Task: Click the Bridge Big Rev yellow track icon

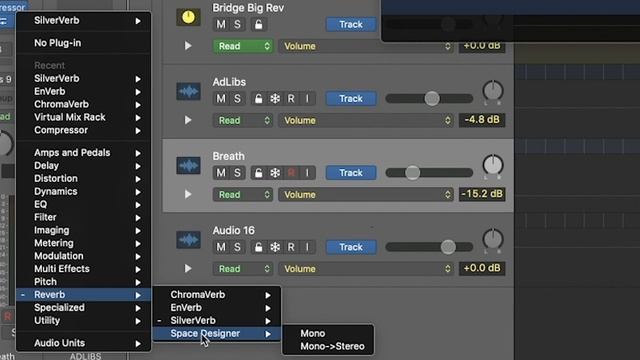Action: [188, 17]
